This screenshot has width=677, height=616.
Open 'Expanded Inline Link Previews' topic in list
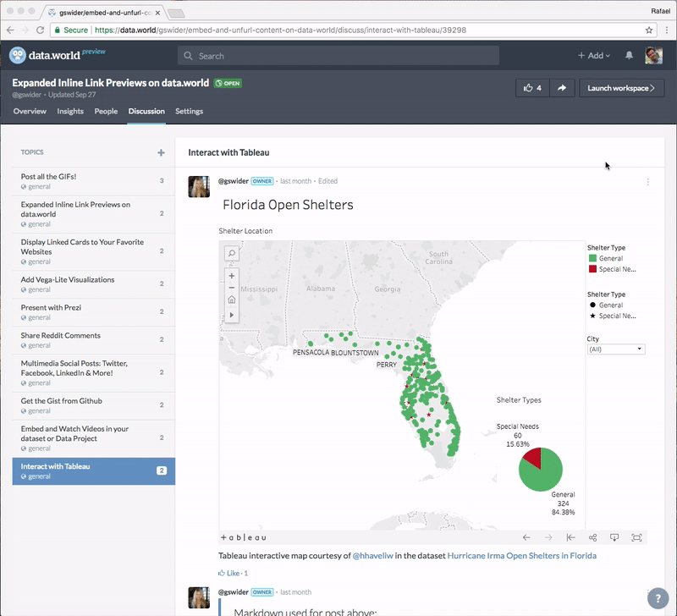coord(93,214)
